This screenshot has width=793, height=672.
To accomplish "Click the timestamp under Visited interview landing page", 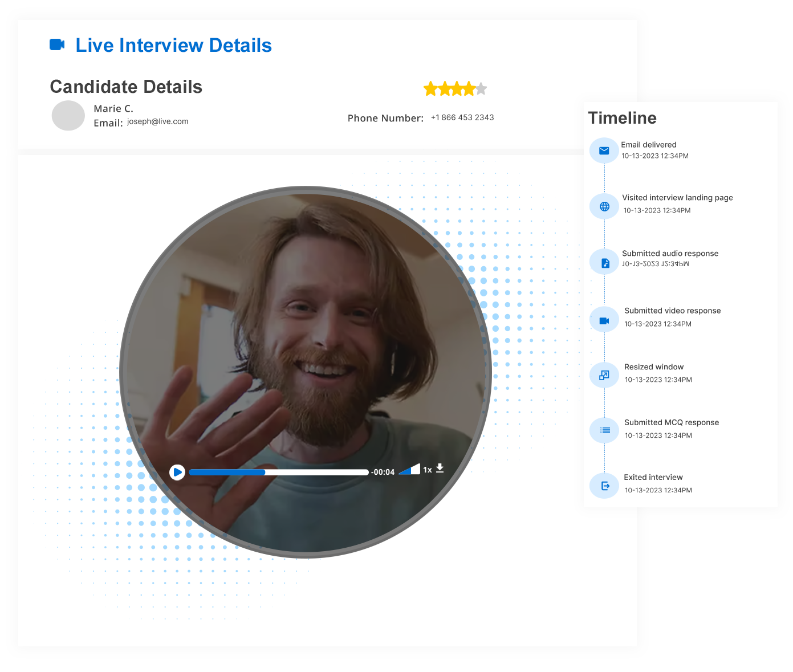I will (657, 210).
